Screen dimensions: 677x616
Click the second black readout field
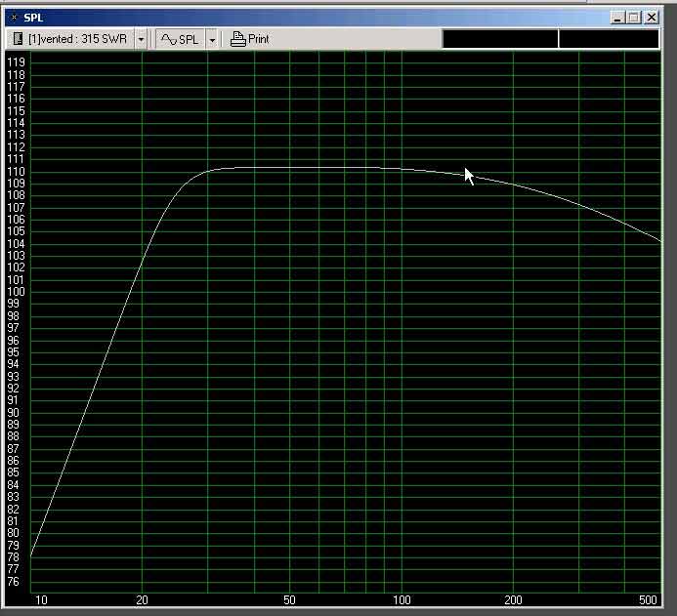(x=609, y=39)
